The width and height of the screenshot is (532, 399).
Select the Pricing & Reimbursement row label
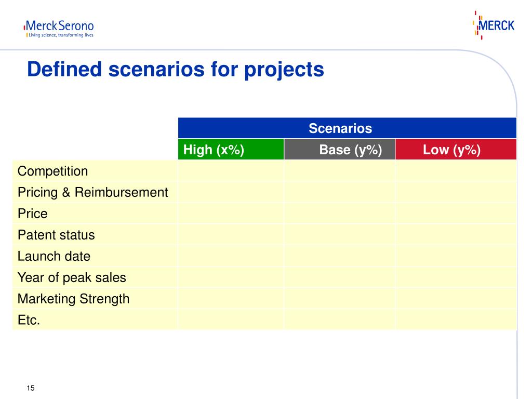pos(93,192)
